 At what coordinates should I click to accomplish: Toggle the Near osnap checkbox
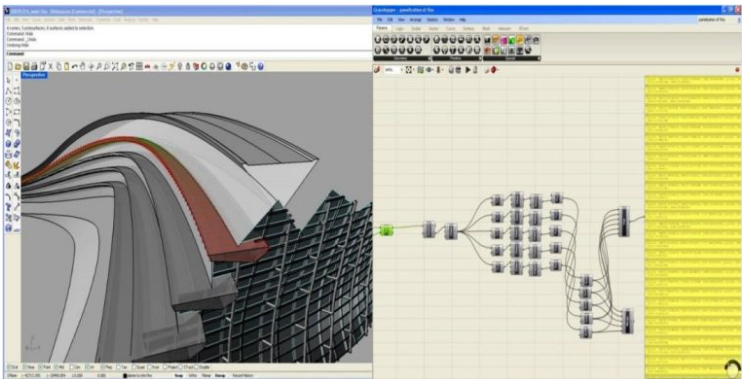[25, 367]
